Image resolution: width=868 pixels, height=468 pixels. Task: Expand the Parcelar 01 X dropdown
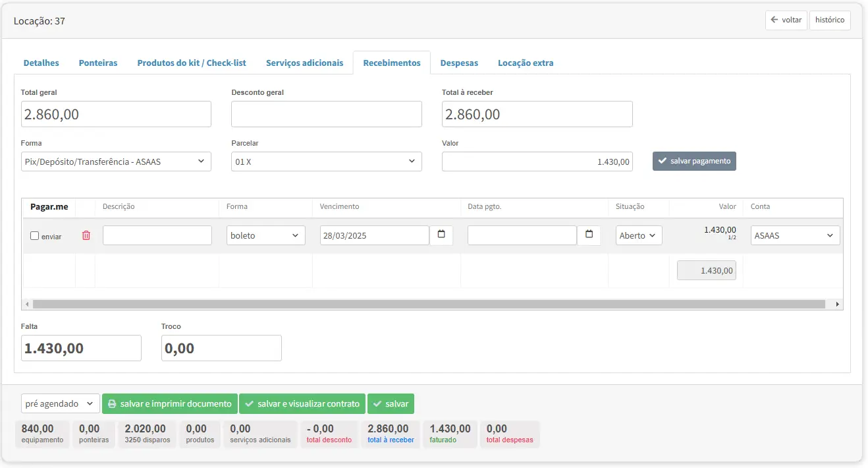pyautogui.click(x=326, y=161)
